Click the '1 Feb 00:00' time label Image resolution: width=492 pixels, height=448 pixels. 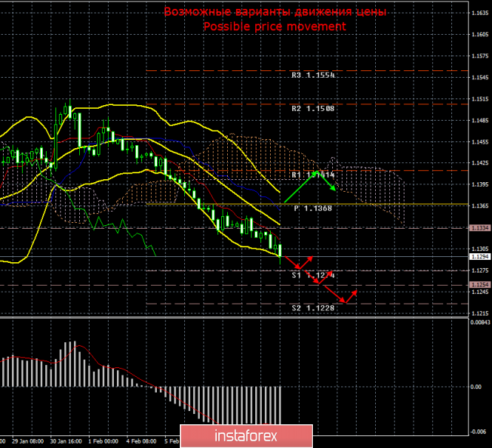tap(104, 441)
